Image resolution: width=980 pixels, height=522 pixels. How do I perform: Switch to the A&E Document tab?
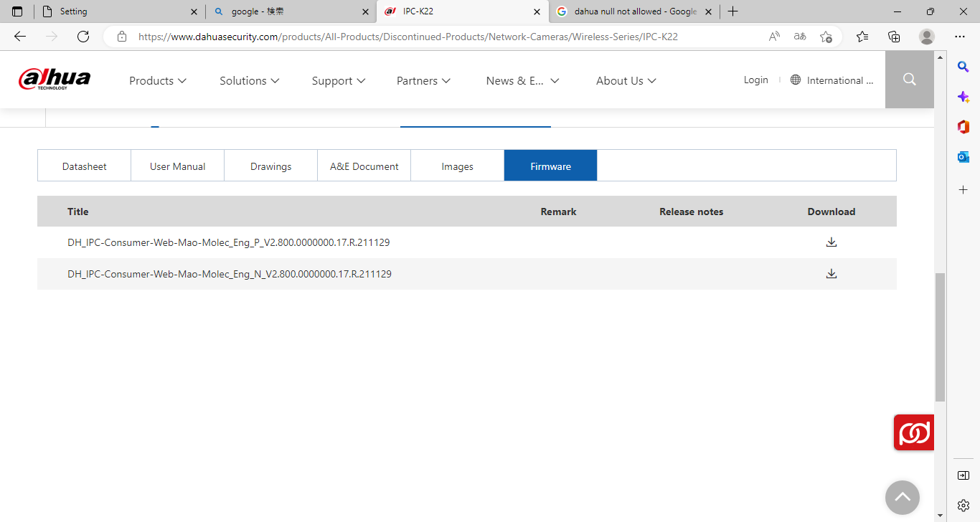point(364,166)
